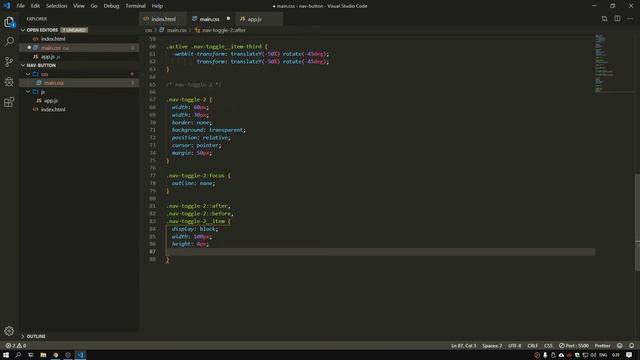The image size is (640, 360).
Task: Open the View menu
Action: coord(79,6)
